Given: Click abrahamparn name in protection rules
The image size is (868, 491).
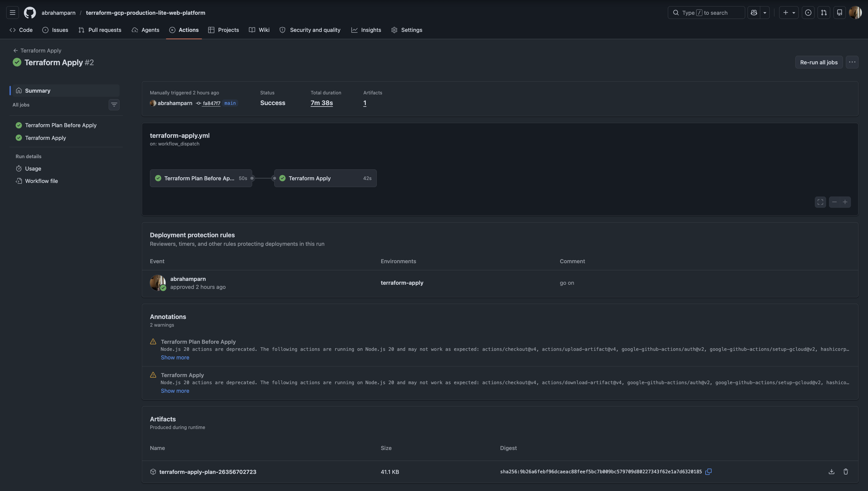Looking at the screenshot, I should 188,279.
